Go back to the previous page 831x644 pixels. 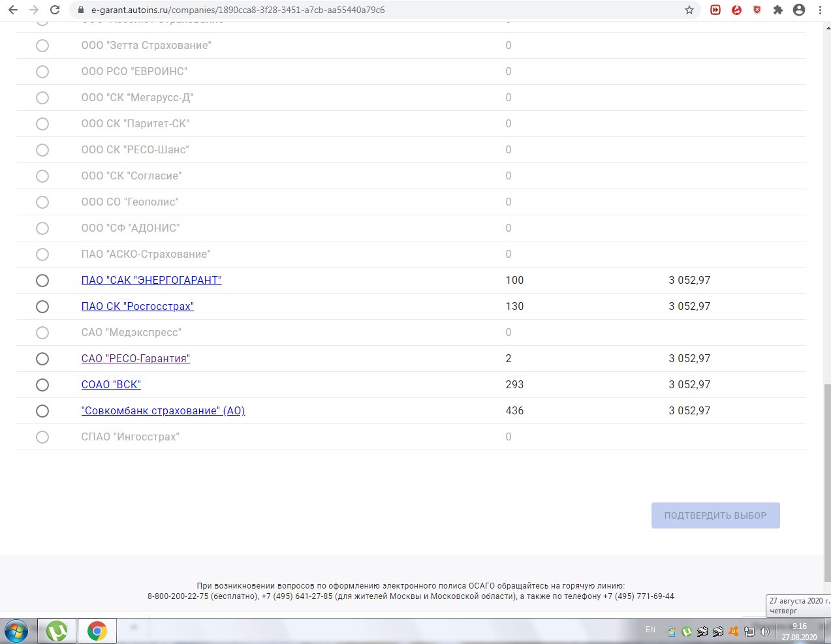tap(13, 10)
